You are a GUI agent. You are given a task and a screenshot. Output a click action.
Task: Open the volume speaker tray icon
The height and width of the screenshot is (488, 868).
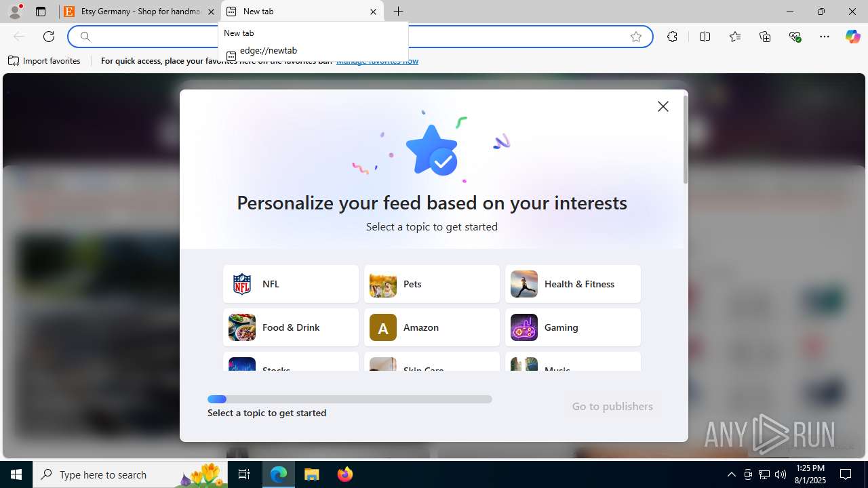781,474
